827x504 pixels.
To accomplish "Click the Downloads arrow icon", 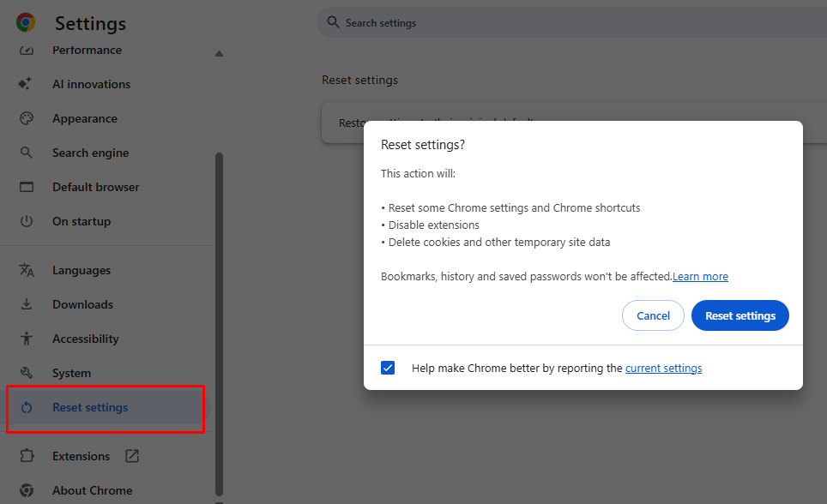I will (26, 304).
